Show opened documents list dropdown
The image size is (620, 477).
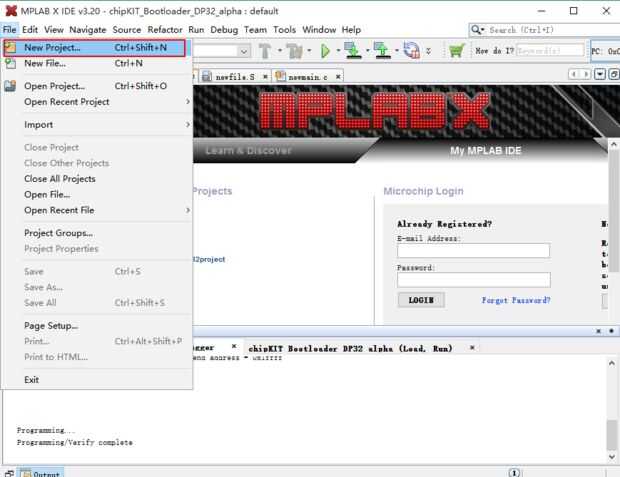coord(600,74)
